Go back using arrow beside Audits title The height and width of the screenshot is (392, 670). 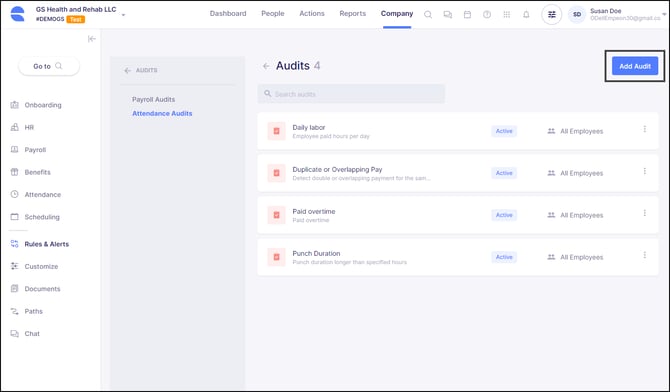(x=266, y=66)
